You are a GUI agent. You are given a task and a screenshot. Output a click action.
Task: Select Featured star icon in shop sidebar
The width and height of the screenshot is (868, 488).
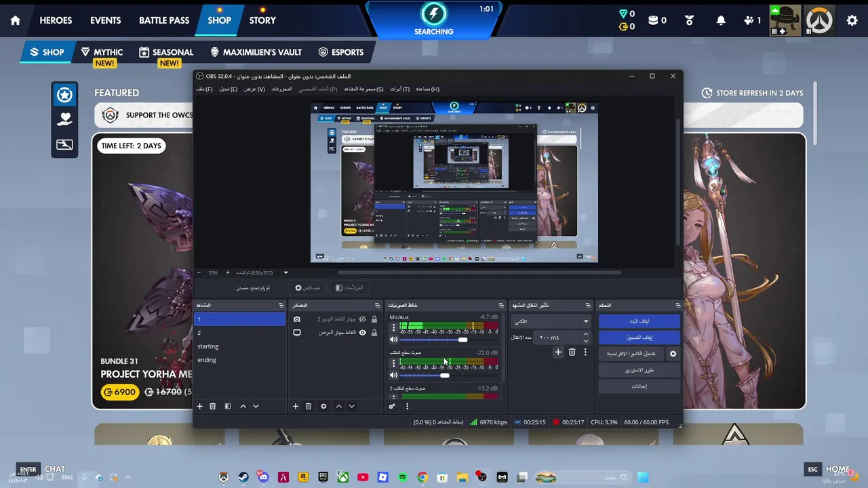coord(64,96)
